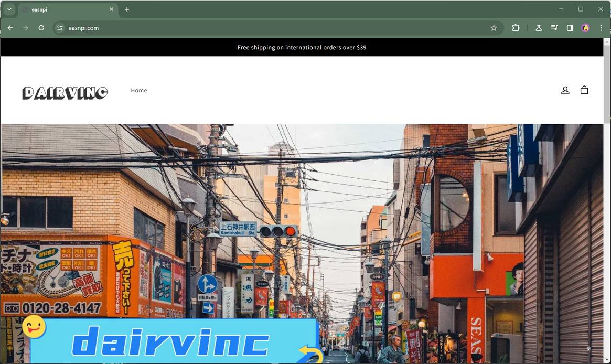Click the DAIRVINC logo
This screenshot has height=364, width=611.
click(65, 92)
